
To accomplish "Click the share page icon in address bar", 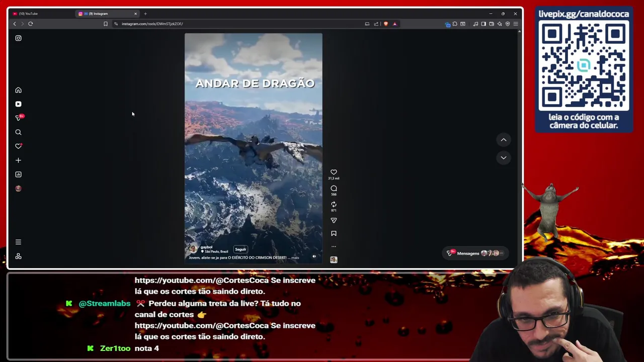I will click(x=376, y=24).
